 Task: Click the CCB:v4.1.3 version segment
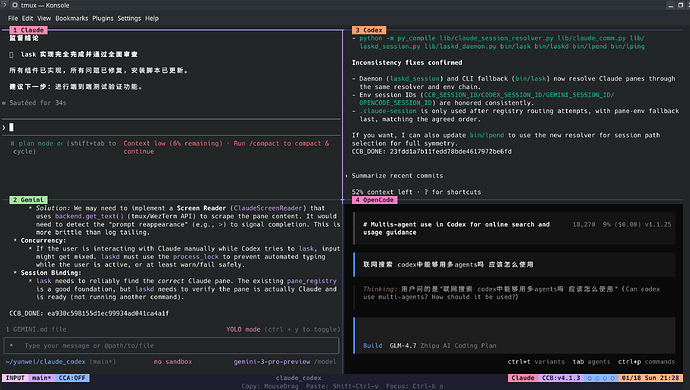point(561,378)
